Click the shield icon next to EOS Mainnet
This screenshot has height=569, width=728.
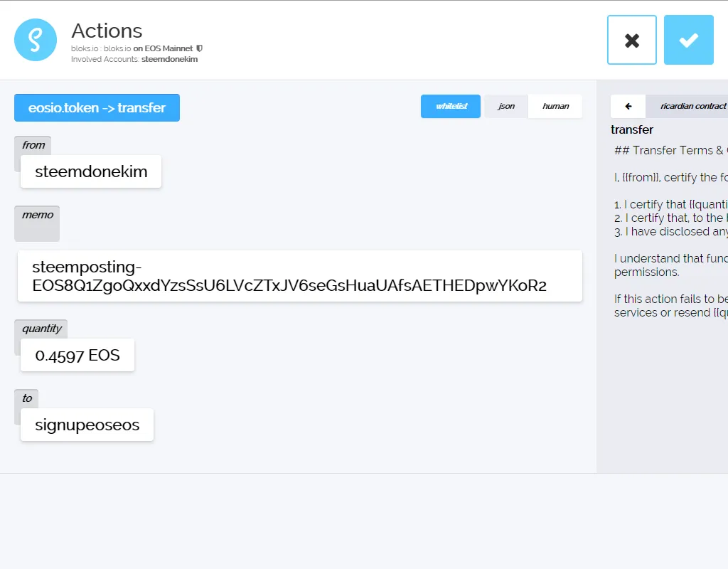coord(200,48)
